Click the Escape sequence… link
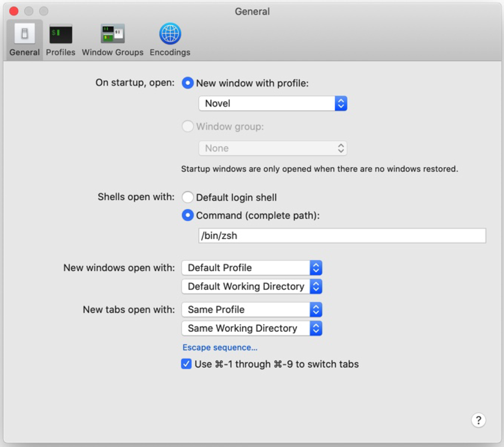The image size is (504, 447). click(x=220, y=347)
